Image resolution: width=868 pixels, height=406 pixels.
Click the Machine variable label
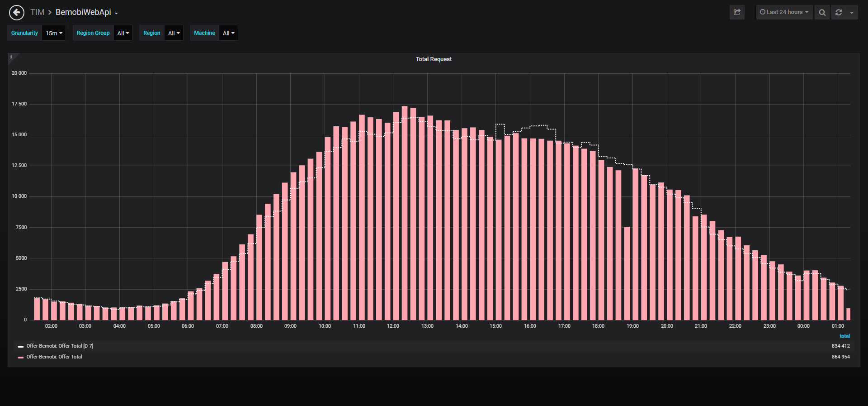coord(204,33)
